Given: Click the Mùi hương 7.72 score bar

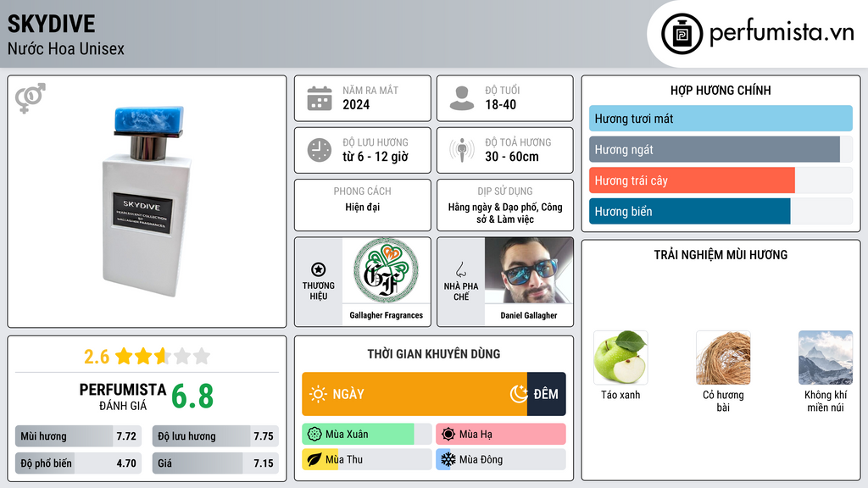Looking at the screenshot, I should 78,436.
